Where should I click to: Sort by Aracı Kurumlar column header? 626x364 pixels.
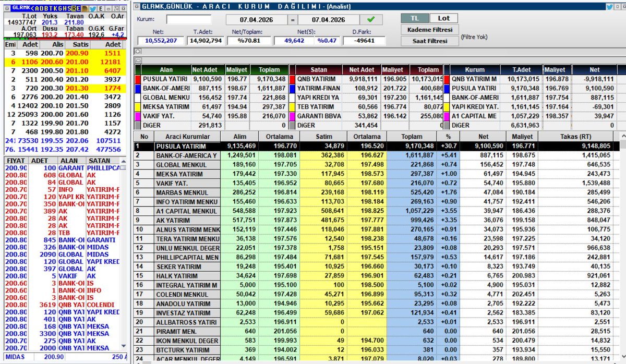pyautogui.click(x=187, y=136)
